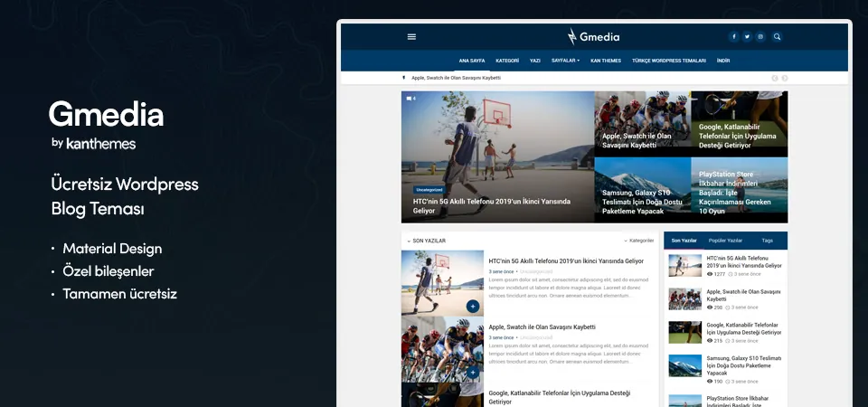
Task: Switch to Popüler Yazılar sidebar tab
Action: click(x=725, y=241)
